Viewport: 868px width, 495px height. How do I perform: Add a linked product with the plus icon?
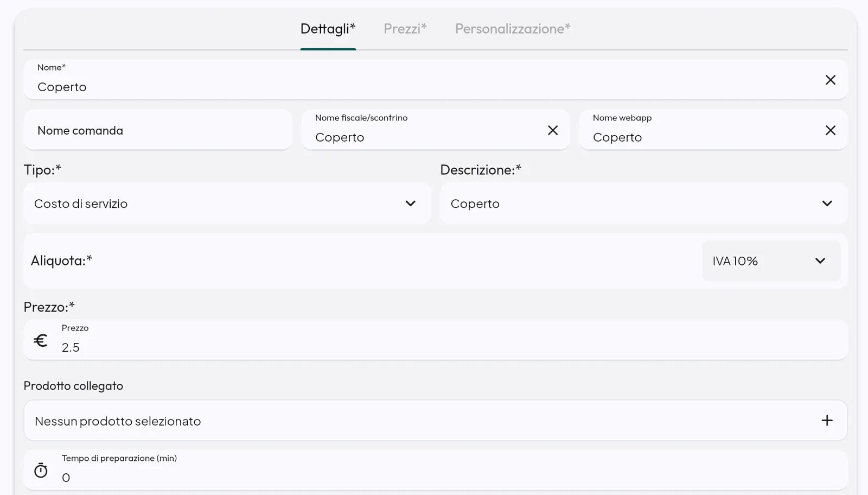point(827,421)
